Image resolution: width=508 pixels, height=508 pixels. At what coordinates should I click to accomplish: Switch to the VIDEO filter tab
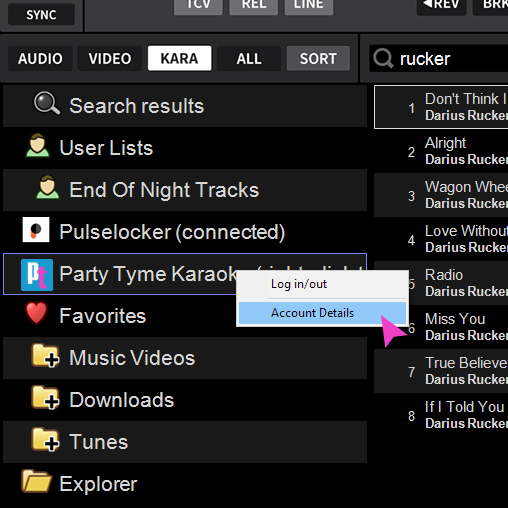click(110, 58)
